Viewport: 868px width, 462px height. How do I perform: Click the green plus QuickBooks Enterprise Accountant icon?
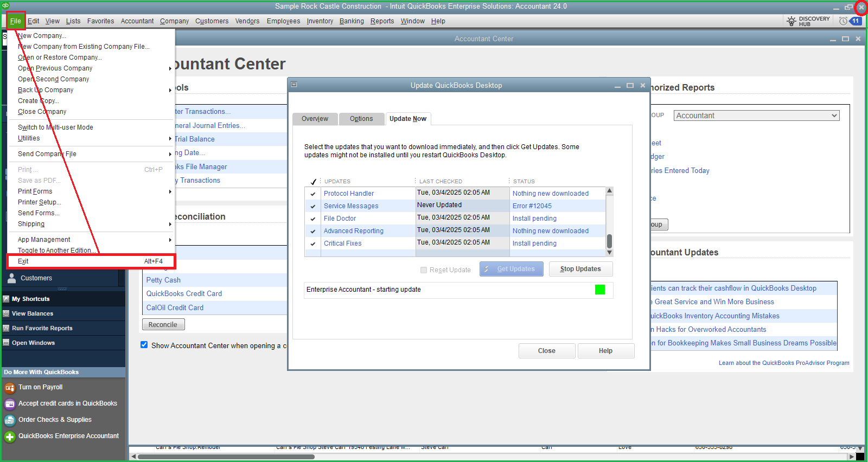pyautogui.click(x=10, y=437)
